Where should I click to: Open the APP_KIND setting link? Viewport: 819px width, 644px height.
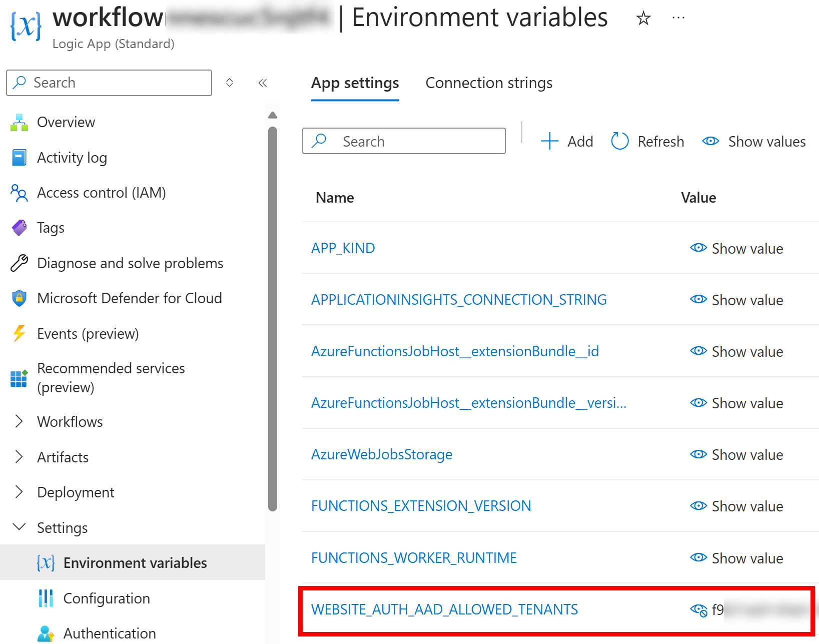343,248
